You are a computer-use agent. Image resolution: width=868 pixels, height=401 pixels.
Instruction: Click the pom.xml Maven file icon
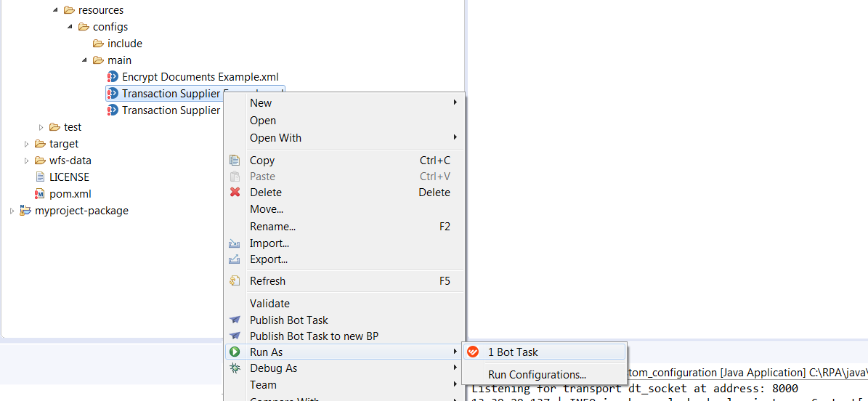[40, 194]
